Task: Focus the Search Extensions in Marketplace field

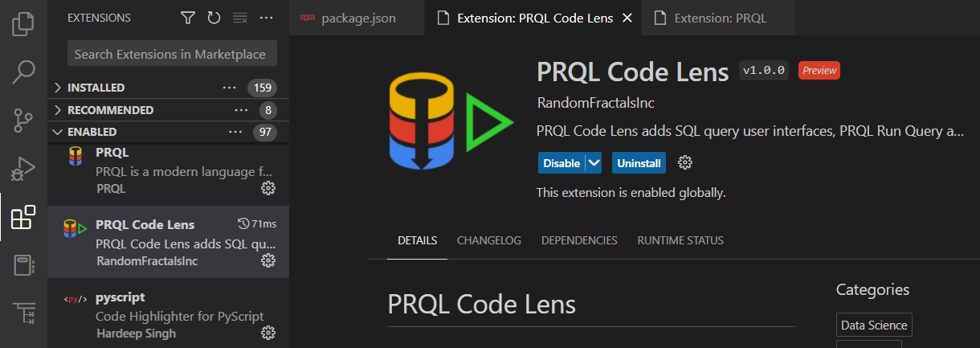Action: click(x=170, y=55)
